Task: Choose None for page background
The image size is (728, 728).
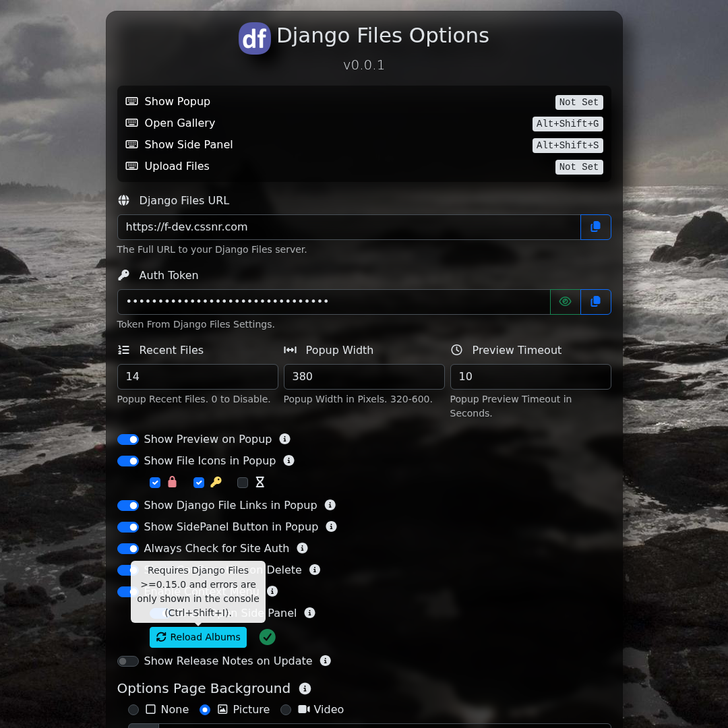Action: point(133,710)
